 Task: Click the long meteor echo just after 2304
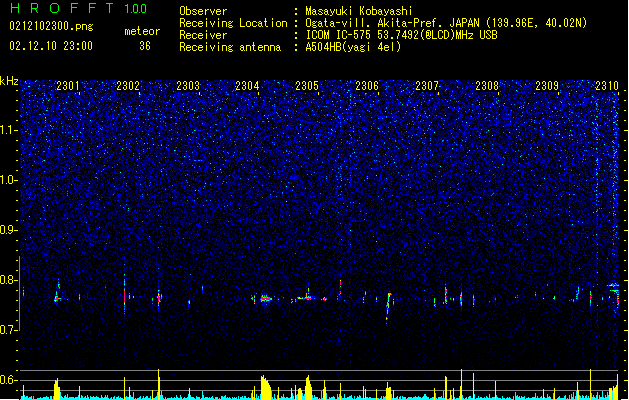coord(266,298)
